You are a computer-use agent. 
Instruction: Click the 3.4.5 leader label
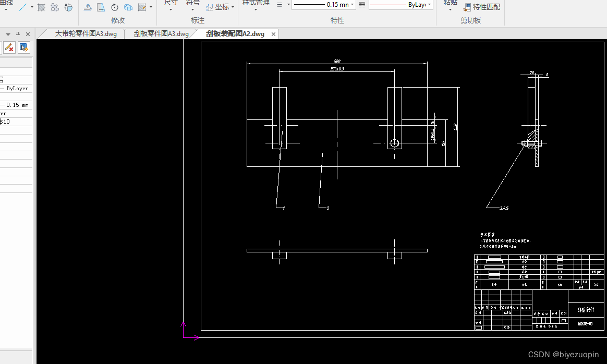504,208
